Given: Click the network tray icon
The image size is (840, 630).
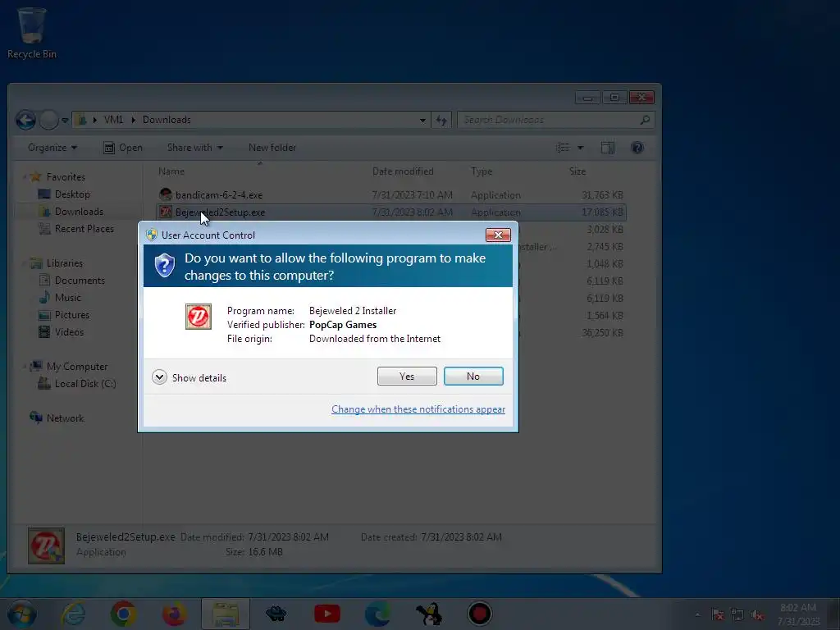Looking at the screenshot, I should [x=737, y=615].
